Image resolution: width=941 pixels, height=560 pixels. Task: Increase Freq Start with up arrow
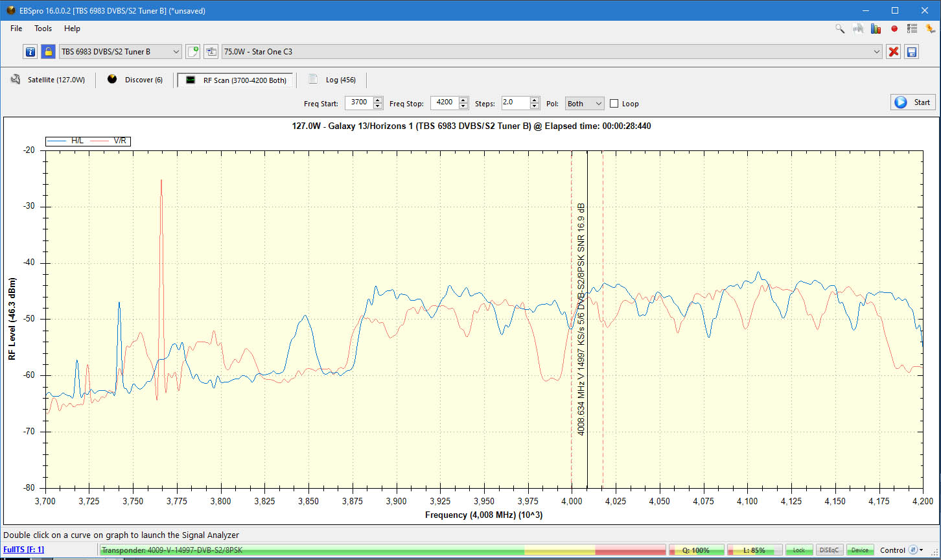[x=378, y=100]
